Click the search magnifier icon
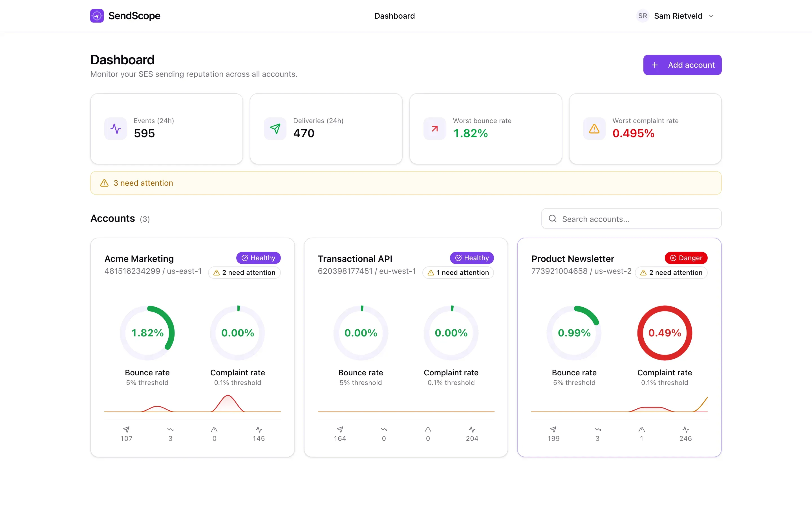The width and height of the screenshot is (812, 508). 552,219
